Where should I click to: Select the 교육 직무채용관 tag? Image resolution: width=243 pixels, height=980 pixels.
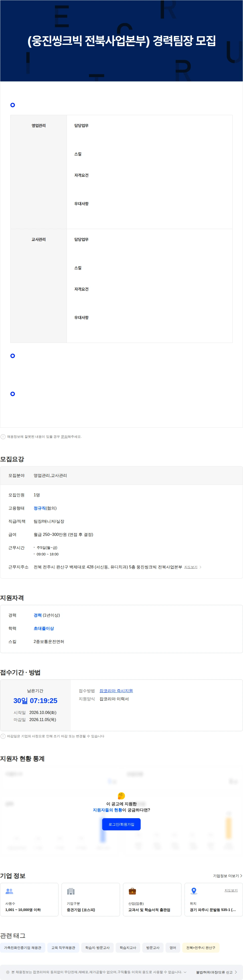pyautogui.click(x=63, y=948)
